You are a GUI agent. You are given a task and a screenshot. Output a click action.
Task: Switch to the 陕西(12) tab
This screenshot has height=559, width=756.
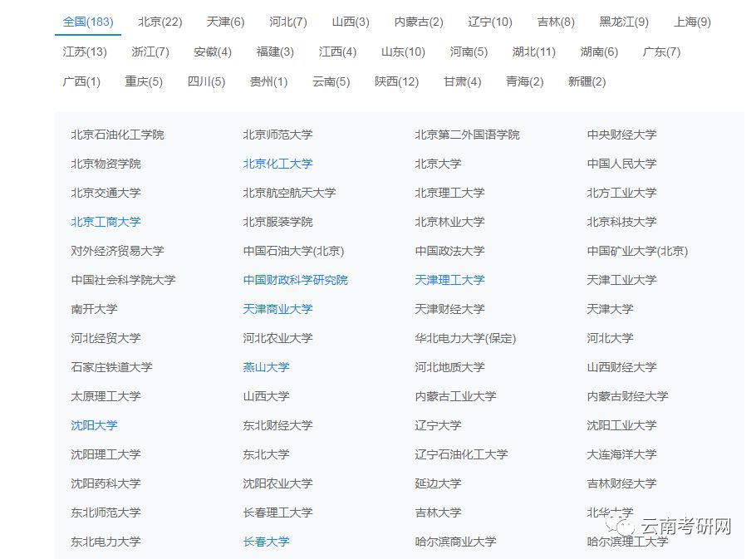397,82
